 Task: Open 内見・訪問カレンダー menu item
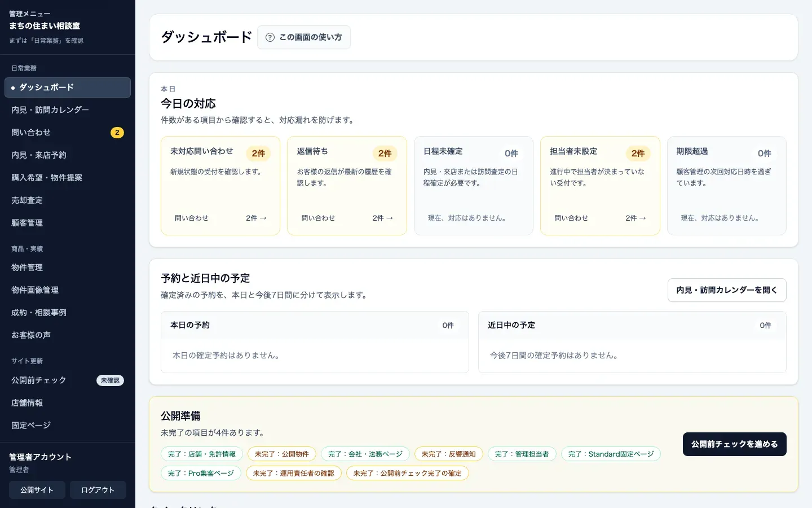tap(68, 110)
